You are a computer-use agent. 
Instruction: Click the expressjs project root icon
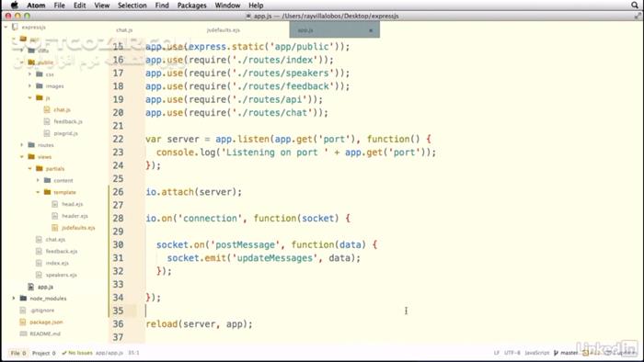coord(16,27)
